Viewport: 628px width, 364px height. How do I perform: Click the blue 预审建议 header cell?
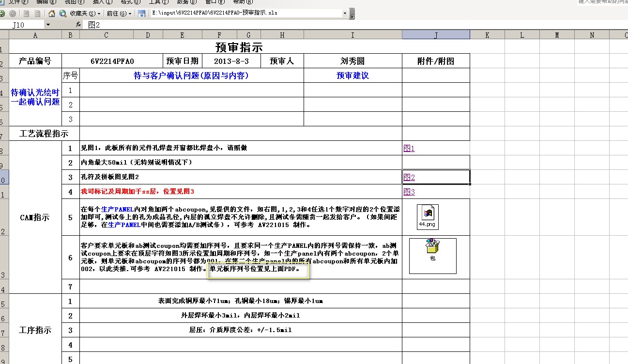click(352, 76)
